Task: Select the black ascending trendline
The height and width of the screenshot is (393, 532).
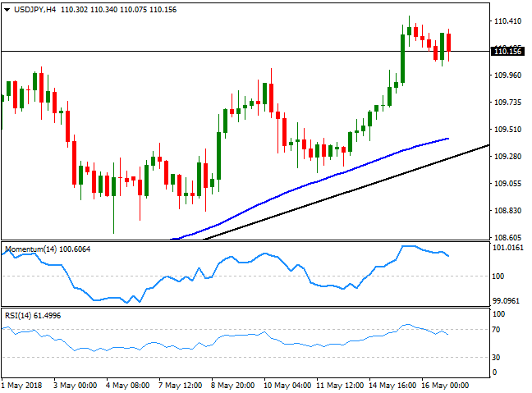Action: 346,192
